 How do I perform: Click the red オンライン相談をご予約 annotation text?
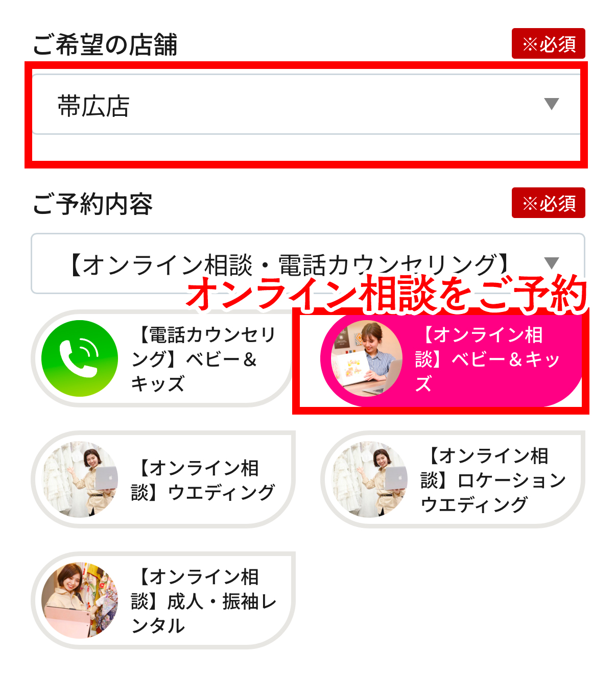(x=387, y=294)
